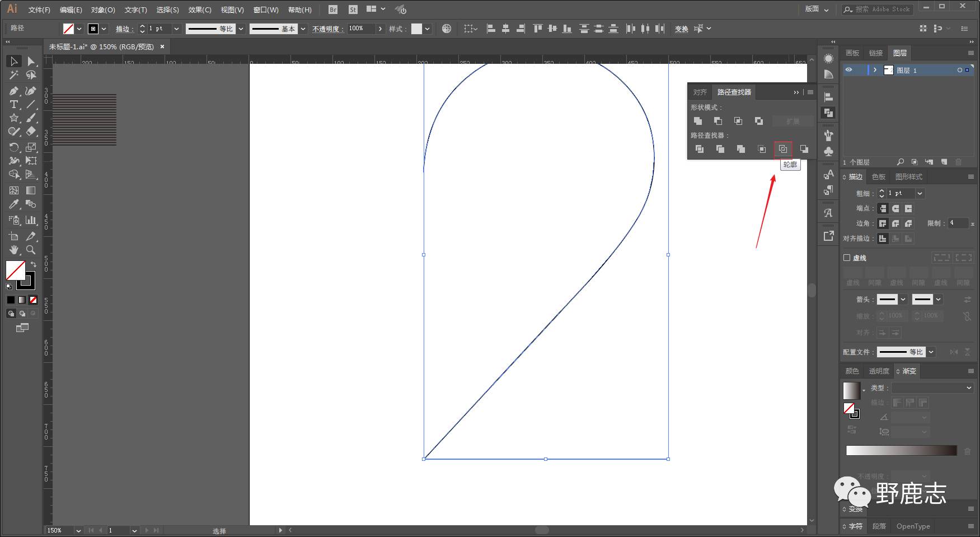
Task: Open the stroke weight dropdown in Stroke panel
Action: [x=920, y=193]
